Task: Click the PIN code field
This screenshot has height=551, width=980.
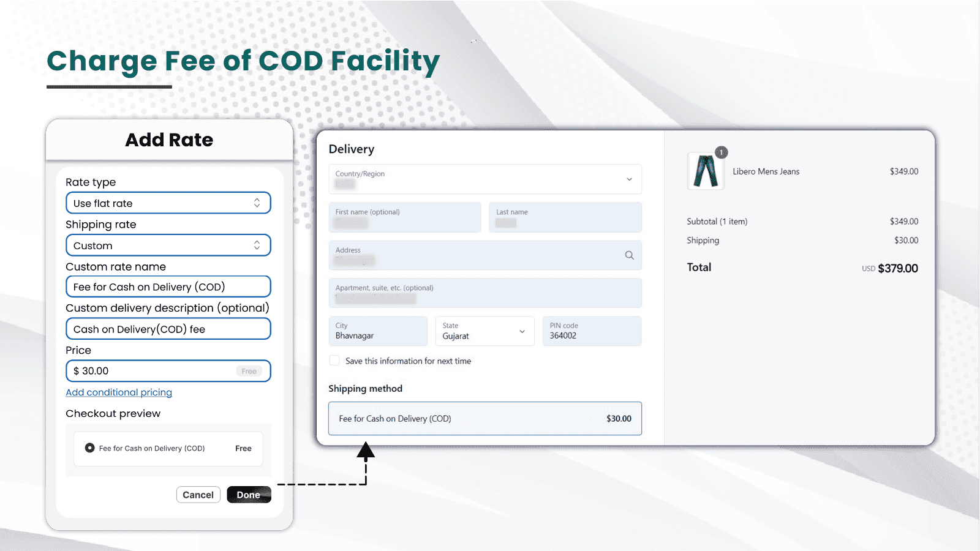Action: (591, 331)
